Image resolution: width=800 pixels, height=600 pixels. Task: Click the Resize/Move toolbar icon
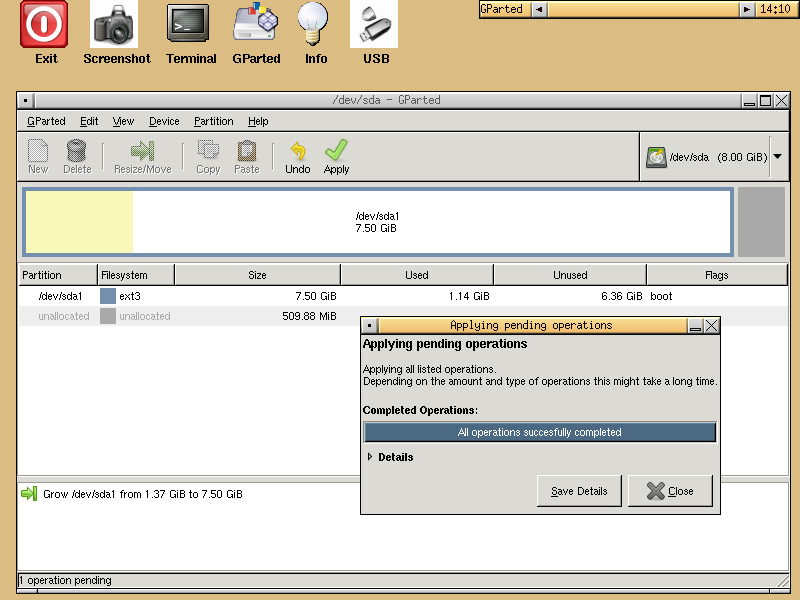[x=142, y=157]
